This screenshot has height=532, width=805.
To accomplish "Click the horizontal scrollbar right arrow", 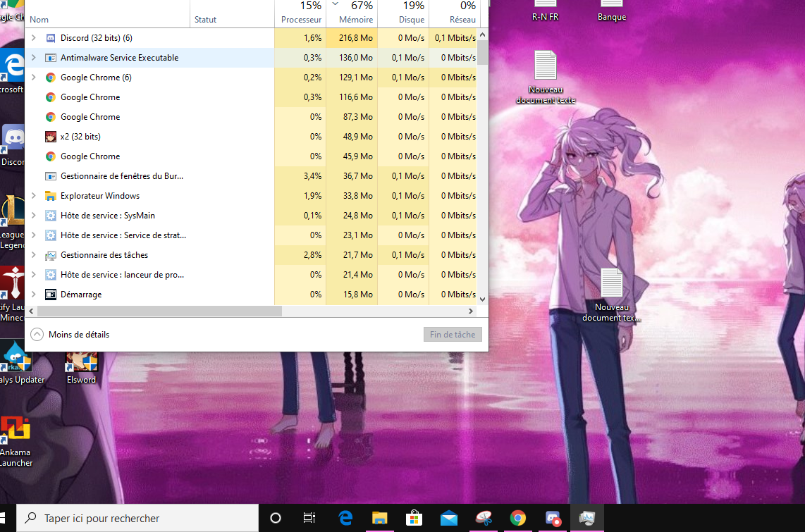I will pos(471,311).
